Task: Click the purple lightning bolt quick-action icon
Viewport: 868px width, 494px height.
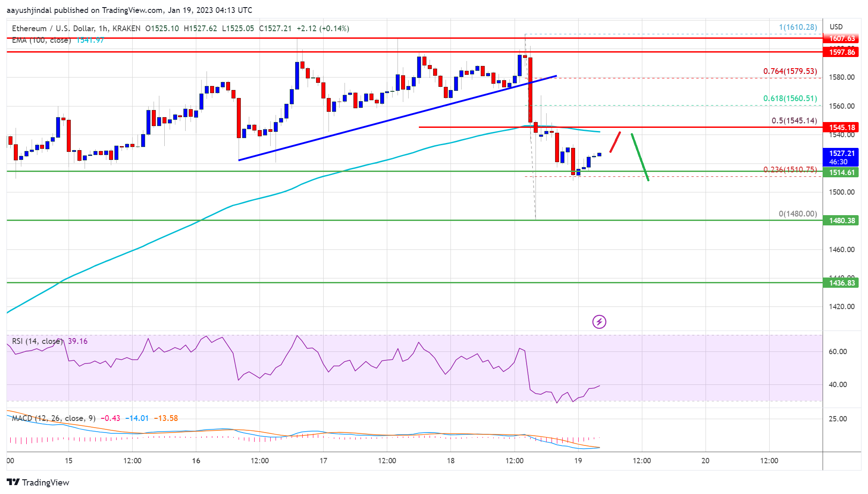Action: coord(599,322)
